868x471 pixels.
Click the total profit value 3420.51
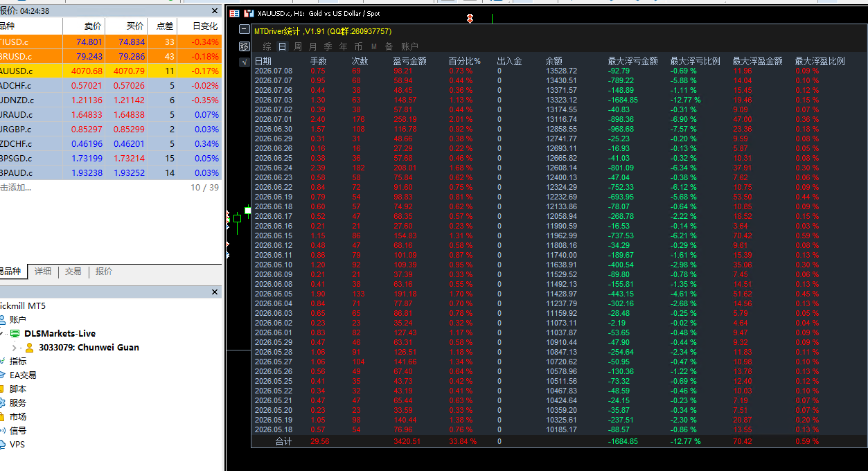(x=407, y=441)
